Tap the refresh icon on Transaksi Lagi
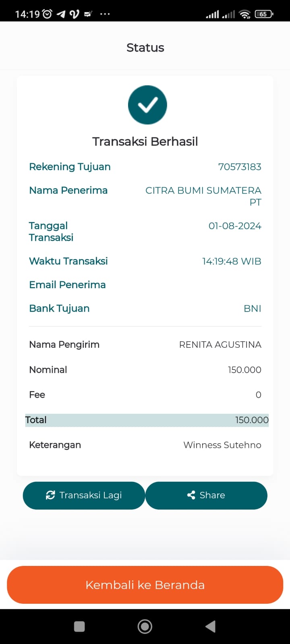 tap(50, 495)
